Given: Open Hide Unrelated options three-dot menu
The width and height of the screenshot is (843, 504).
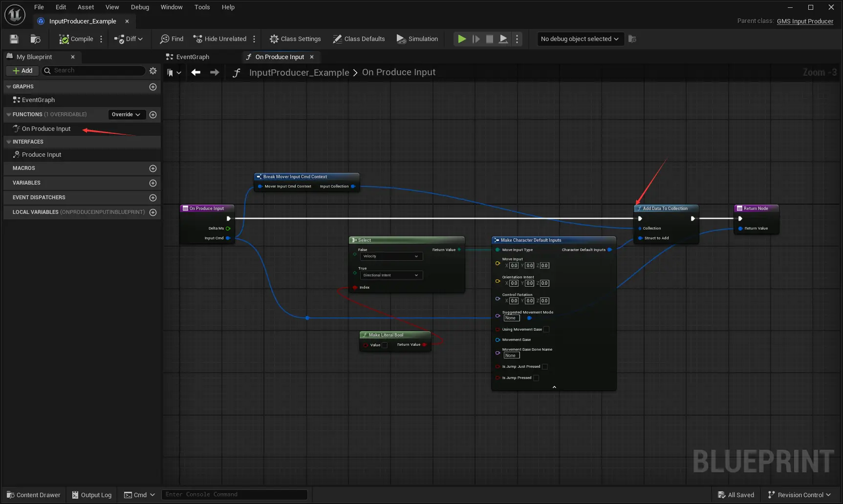Looking at the screenshot, I should [x=254, y=39].
